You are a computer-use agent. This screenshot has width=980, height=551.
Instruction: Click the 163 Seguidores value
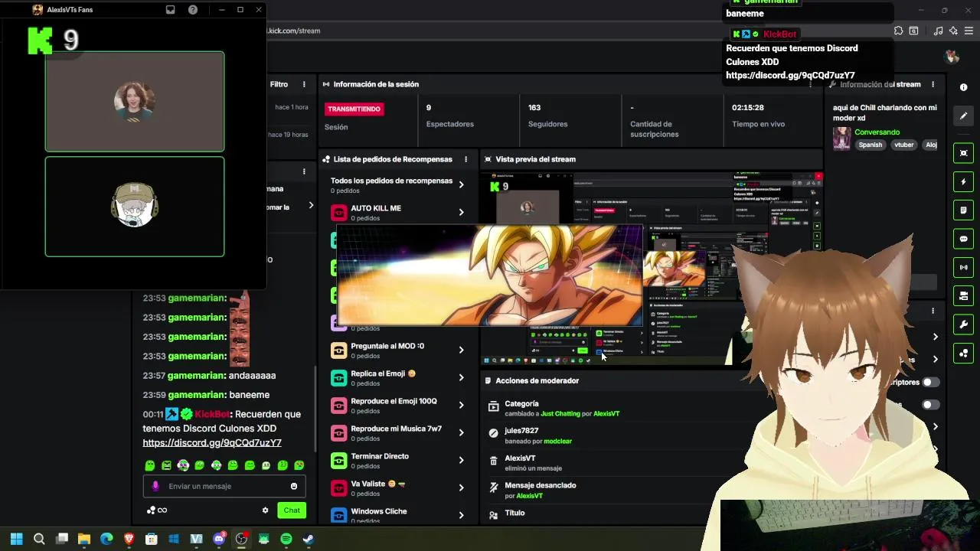534,108
